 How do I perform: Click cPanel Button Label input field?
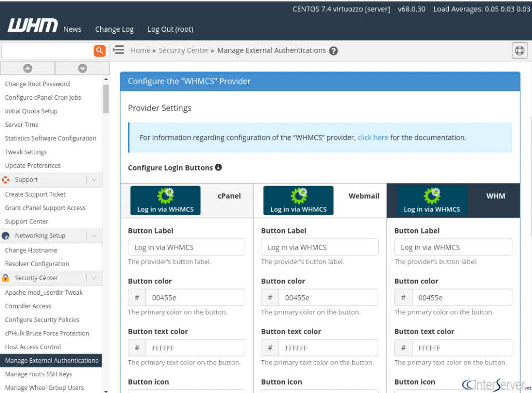(x=187, y=247)
